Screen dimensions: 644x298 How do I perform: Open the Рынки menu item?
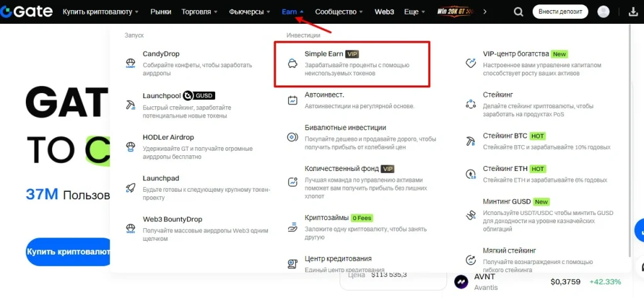pyautogui.click(x=161, y=12)
